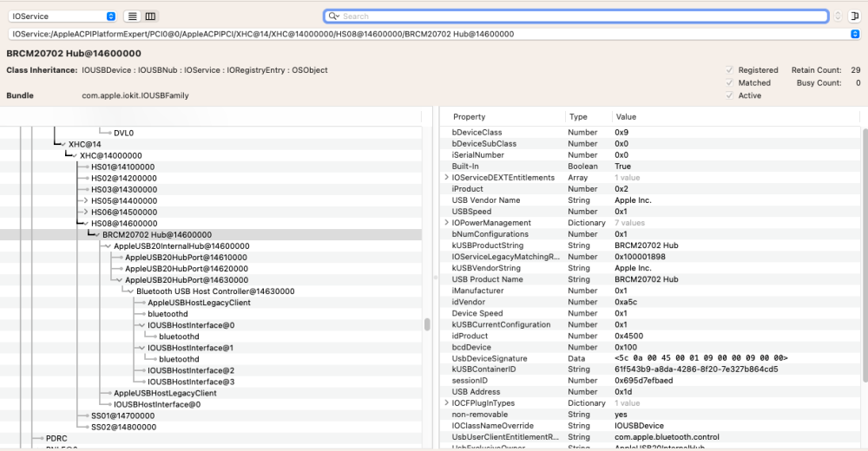Sort by the Value column header
Image resolution: width=868 pixels, height=451 pixels.
(626, 117)
